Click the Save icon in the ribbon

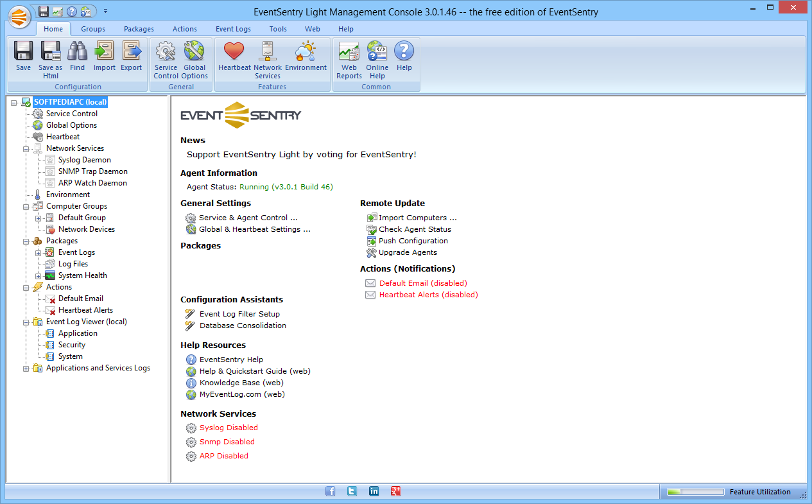tap(24, 56)
